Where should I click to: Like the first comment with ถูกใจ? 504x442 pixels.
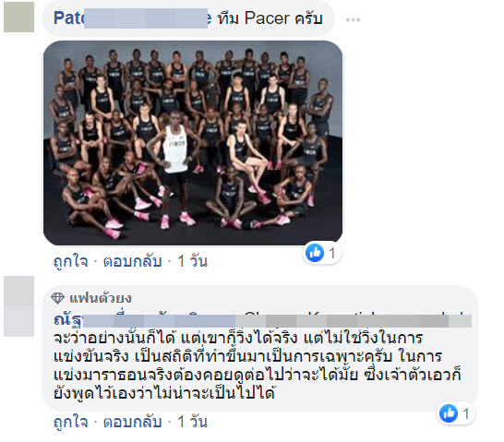(x=71, y=261)
